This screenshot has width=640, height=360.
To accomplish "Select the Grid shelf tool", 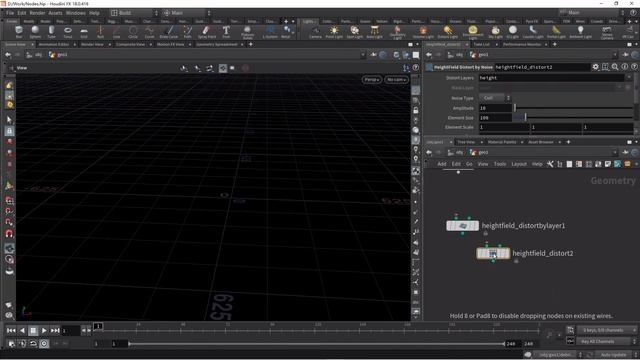I will tap(84, 31).
